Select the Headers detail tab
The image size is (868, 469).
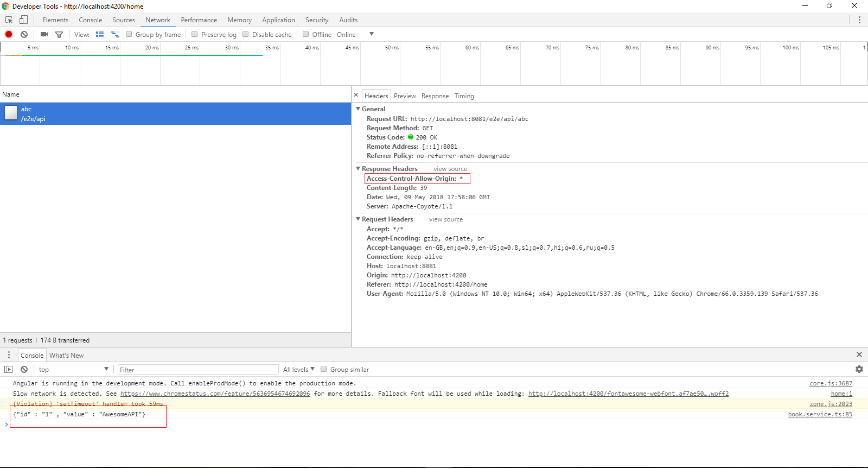(376, 96)
